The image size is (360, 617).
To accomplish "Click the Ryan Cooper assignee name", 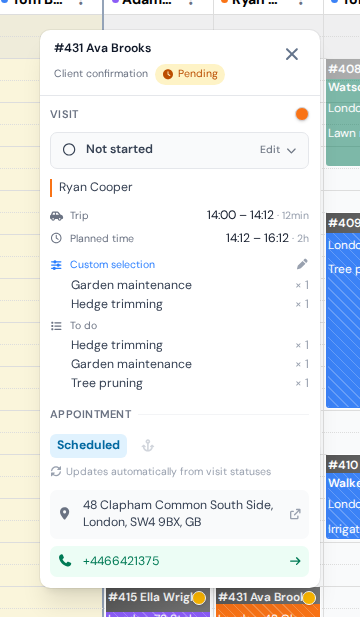I will click(96, 187).
